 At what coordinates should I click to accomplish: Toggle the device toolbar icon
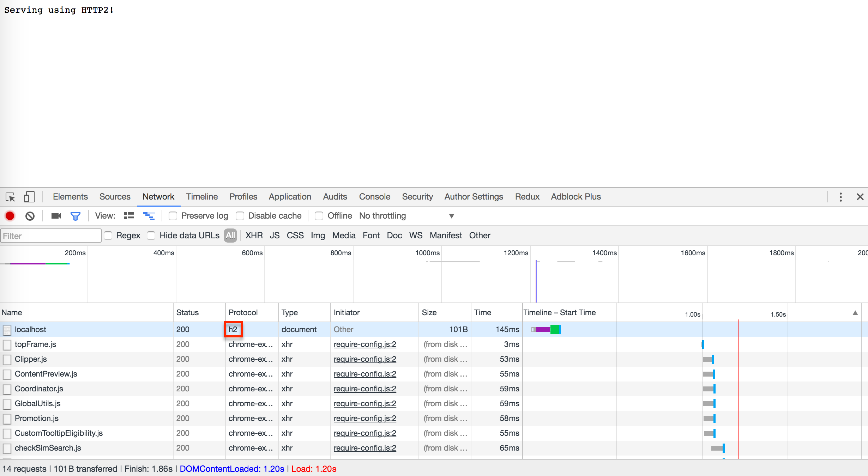tap(29, 197)
